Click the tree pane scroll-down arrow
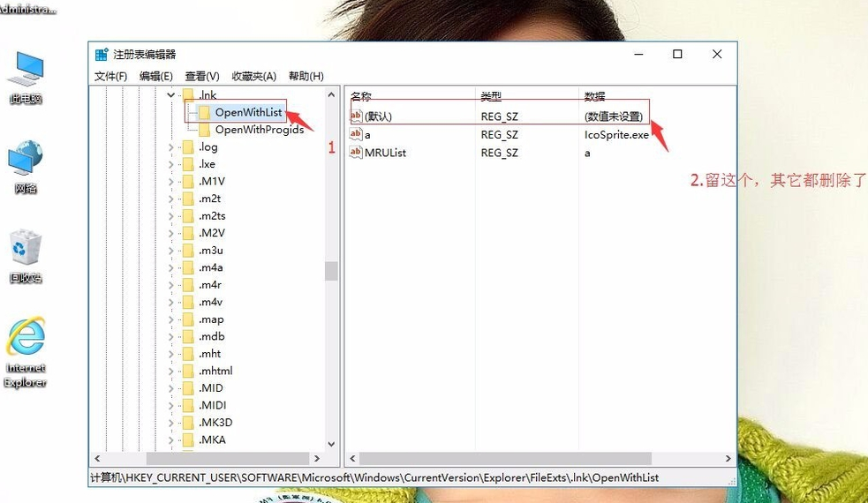The width and height of the screenshot is (868, 503). click(x=331, y=444)
